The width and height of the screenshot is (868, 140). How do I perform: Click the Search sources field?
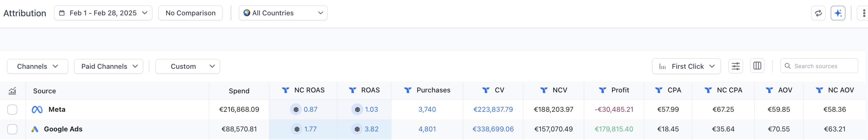pos(819,66)
